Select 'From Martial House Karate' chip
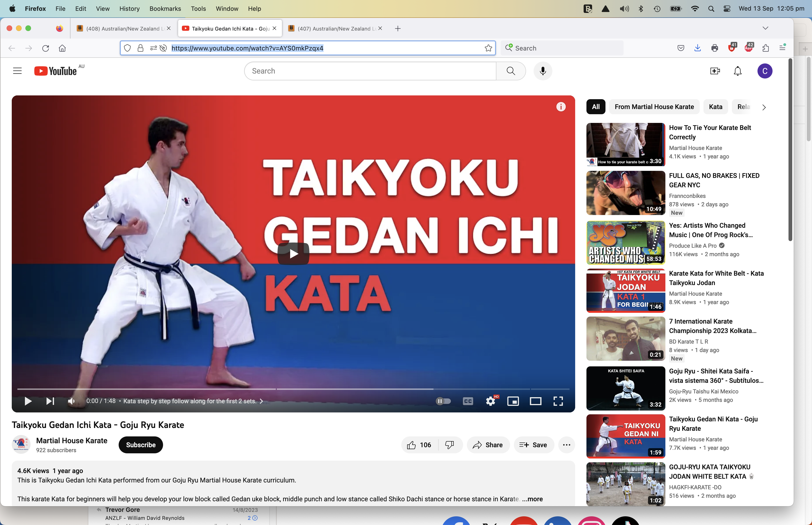Viewport: 812px width, 525px height. click(654, 107)
